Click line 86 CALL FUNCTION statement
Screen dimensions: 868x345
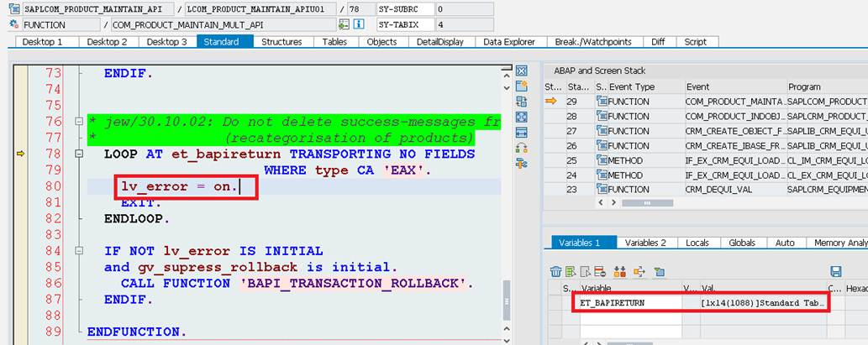[x=297, y=284]
